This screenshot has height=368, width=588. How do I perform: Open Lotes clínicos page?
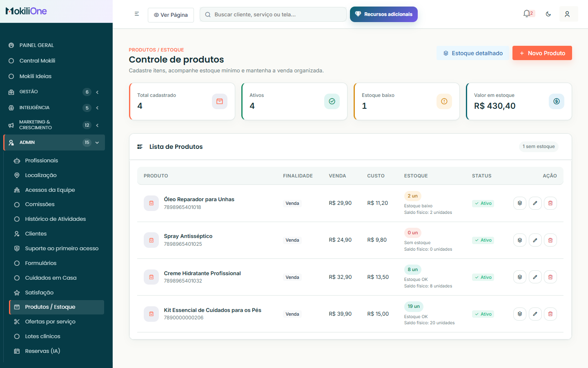(56, 337)
